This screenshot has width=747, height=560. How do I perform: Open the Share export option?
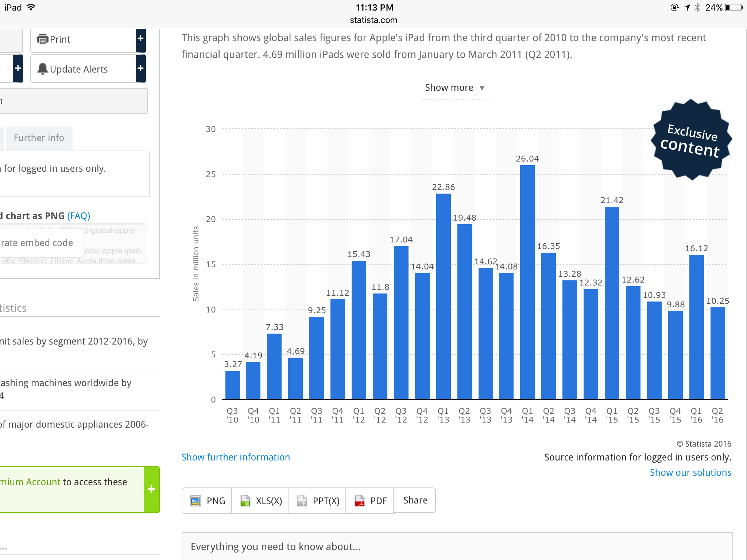click(415, 500)
